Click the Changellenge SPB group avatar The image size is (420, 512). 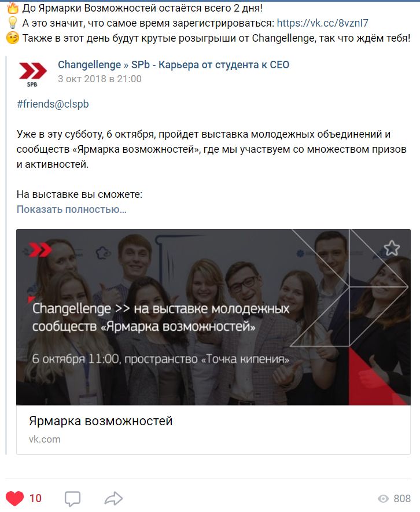pyautogui.click(x=32, y=74)
